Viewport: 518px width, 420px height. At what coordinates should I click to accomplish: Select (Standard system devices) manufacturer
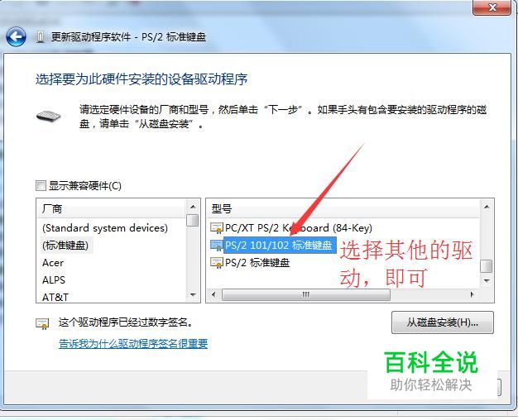tap(105, 228)
